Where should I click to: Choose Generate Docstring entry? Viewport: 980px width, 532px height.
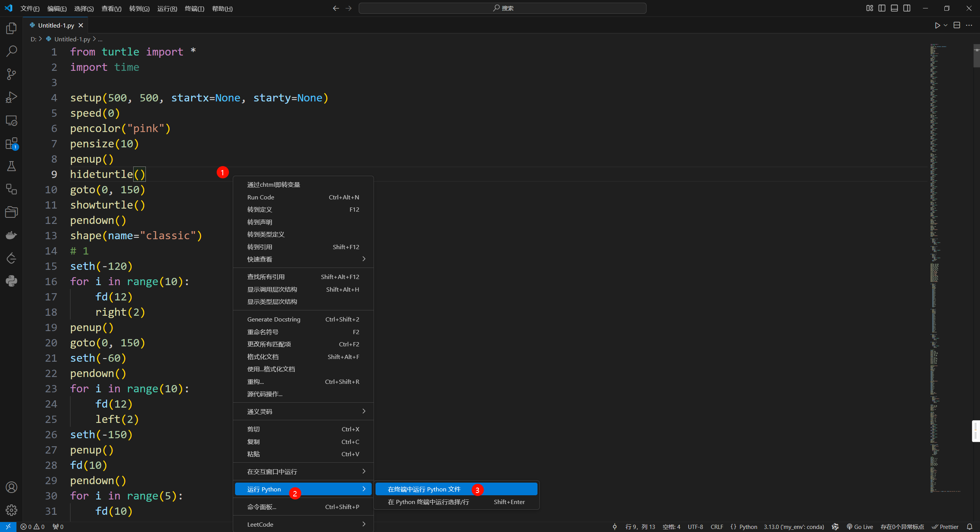[303, 319]
